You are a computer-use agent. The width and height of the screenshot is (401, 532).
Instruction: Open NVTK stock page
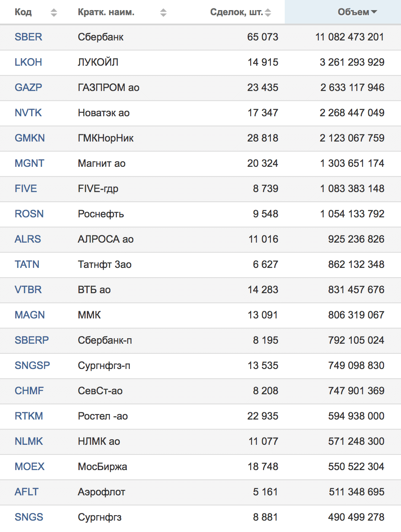click(x=28, y=113)
